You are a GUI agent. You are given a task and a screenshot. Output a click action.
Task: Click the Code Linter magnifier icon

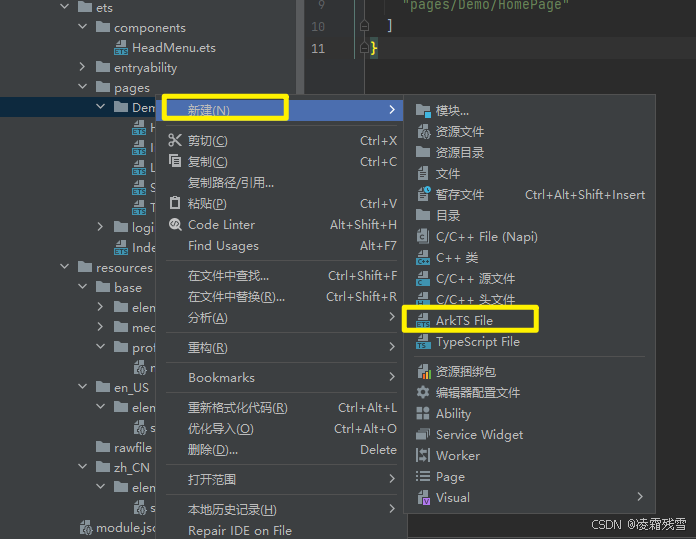point(175,224)
